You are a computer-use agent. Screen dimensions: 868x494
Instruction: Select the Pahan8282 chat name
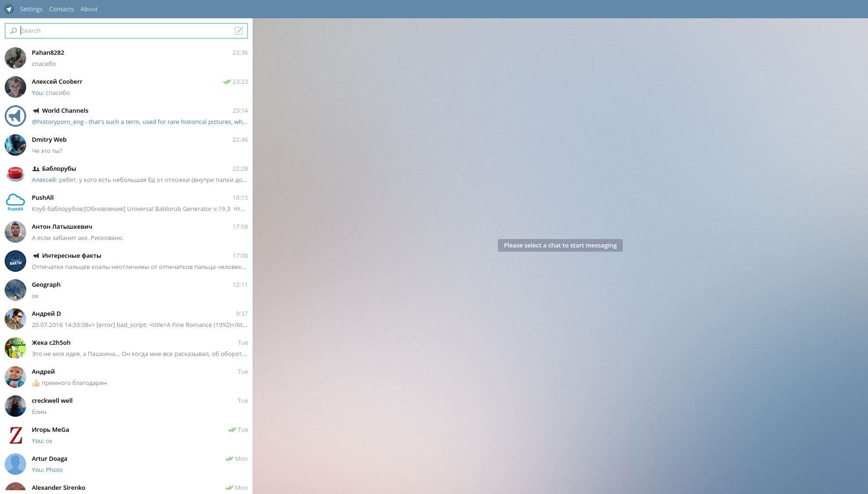[x=48, y=53]
